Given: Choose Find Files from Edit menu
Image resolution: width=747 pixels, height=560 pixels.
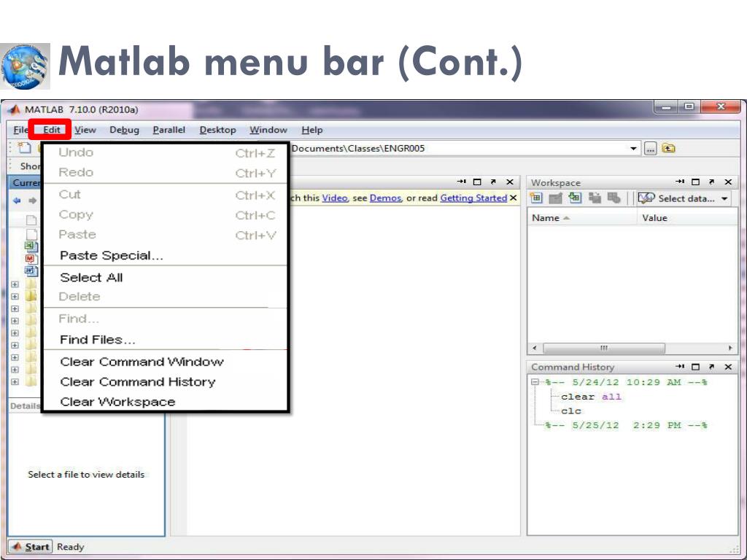Looking at the screenshot, I should click(166, 340).
